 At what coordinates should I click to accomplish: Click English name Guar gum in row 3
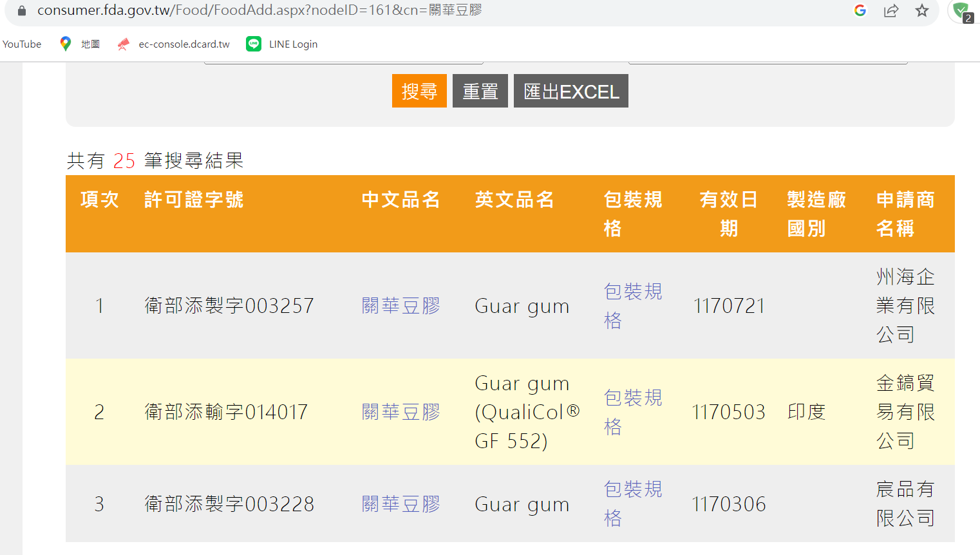pyautogui.click(x=522, y=505)
